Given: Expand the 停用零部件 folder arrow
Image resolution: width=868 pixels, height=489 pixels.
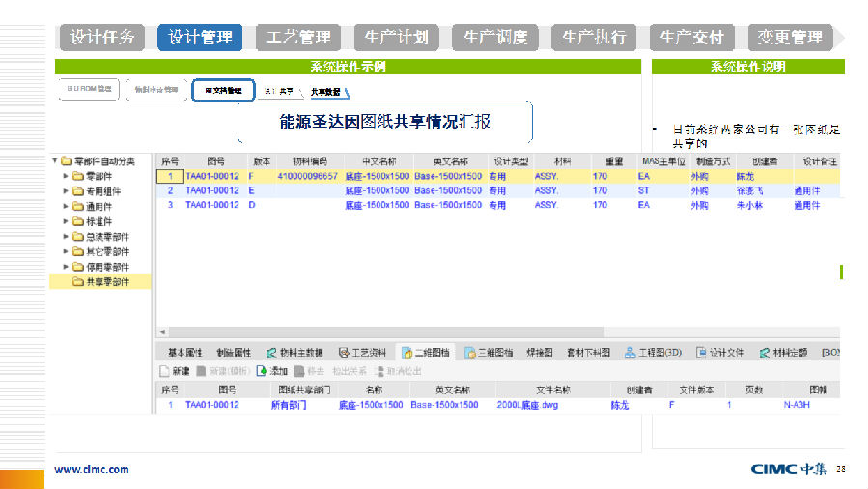Looking at the screenshot, I should point(66,267).
